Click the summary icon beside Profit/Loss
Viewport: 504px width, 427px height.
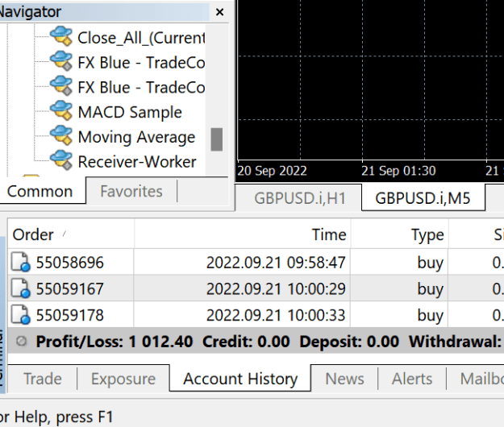(x=22, y=341)
